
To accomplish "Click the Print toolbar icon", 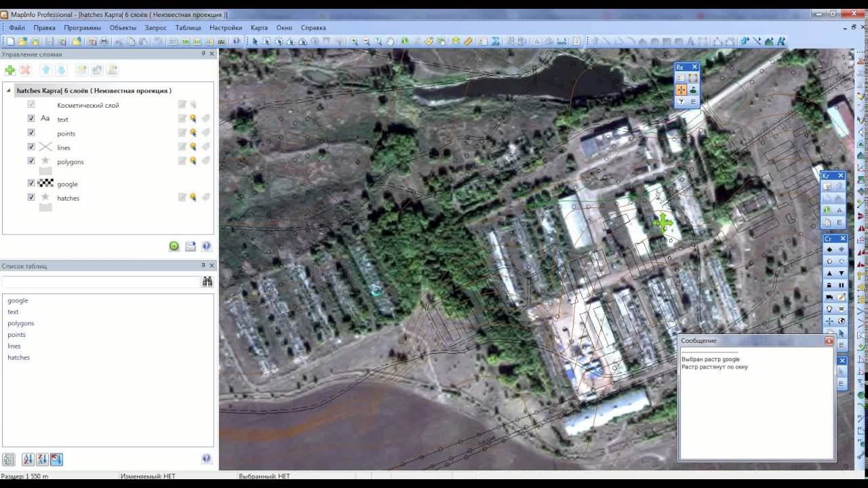I will 104,41.
